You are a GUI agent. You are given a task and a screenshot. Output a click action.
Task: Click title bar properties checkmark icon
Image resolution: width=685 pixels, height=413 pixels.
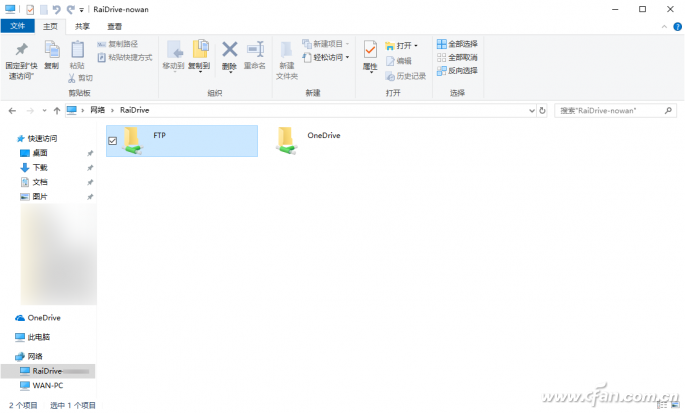click(x=30, y=9)
